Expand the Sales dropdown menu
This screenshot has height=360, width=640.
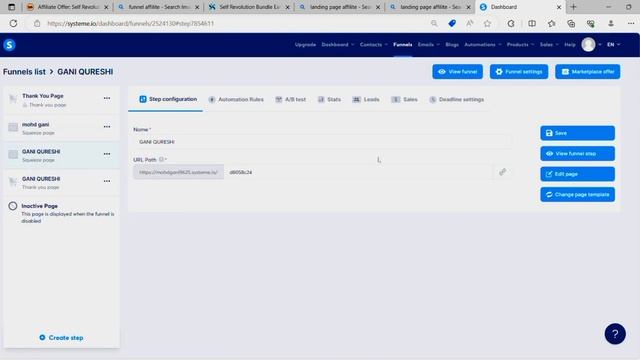point(549,44)
